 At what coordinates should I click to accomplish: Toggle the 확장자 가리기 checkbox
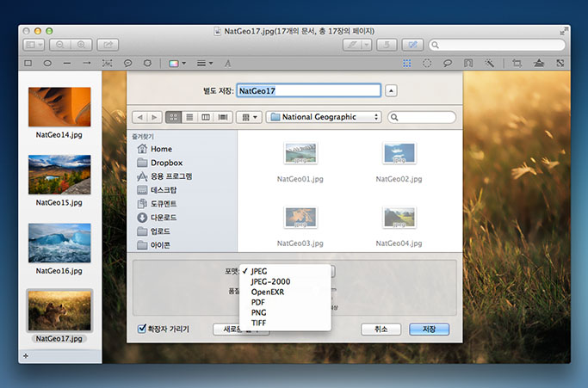coord(143,329)
